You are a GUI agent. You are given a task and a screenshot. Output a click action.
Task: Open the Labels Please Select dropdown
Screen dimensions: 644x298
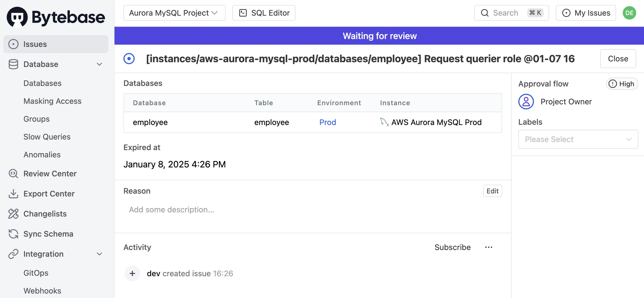578,139
